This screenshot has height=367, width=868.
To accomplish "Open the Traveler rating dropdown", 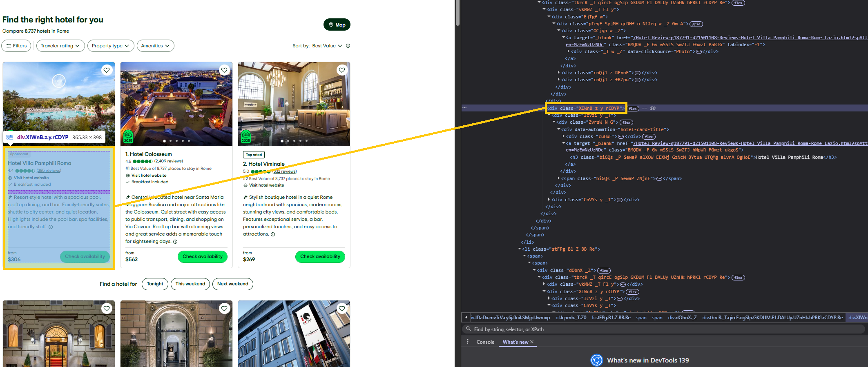I will 60,46.
